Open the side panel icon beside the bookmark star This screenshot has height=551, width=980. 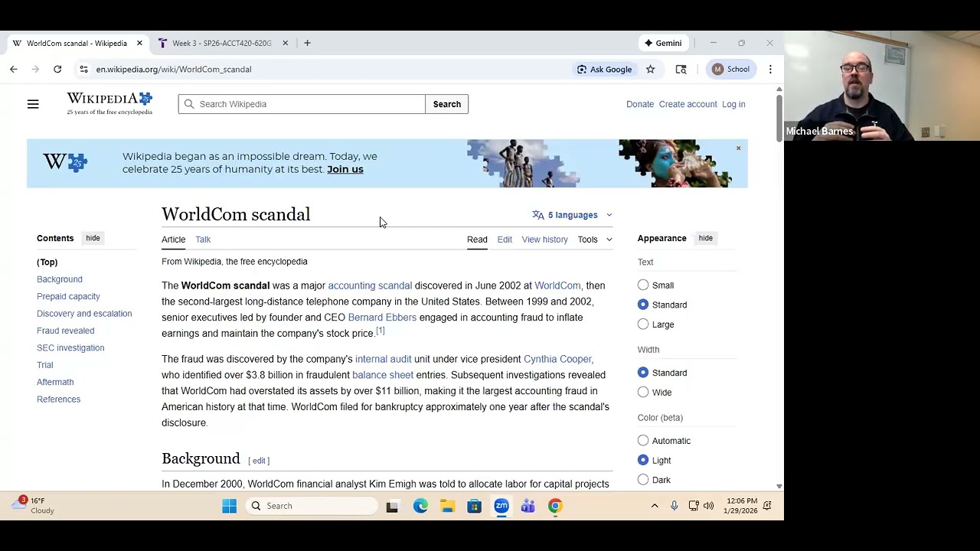point(681,69)
